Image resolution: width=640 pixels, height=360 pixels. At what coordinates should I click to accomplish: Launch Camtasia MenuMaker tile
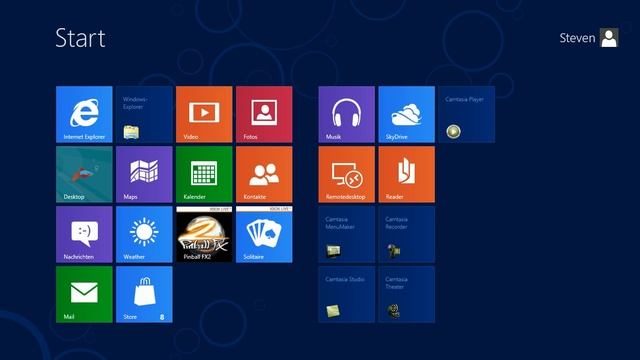[347, 234]
